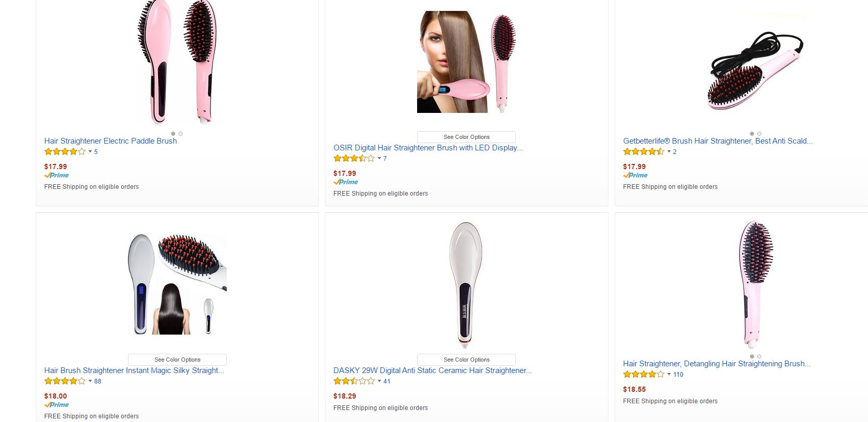Expand rating dropdown arrow next to 41 reviews

379,381
